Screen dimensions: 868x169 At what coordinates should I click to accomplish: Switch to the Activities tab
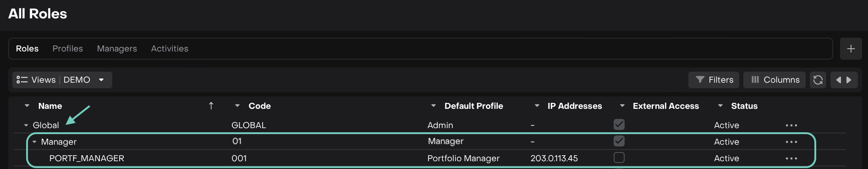coord(170,49)
